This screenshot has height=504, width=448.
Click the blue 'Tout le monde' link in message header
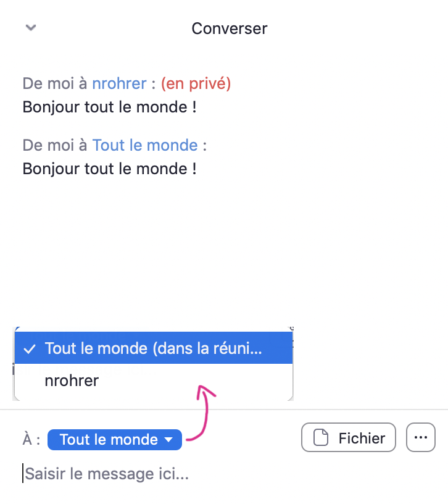[145, 145]
